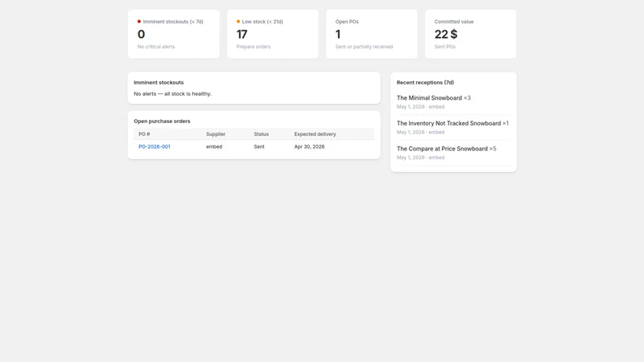Click the Open POs card title
This screenshot has width=644, height=362.
point(347,22)
